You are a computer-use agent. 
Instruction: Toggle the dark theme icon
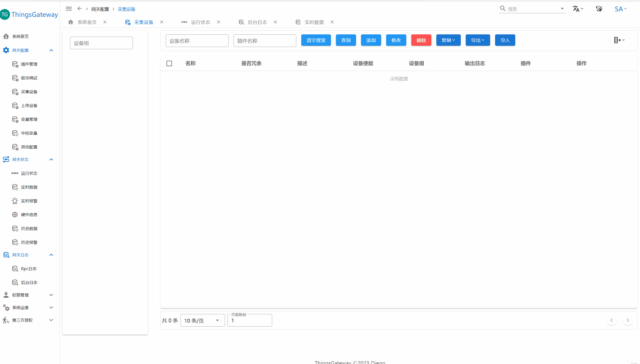point(599,9)
